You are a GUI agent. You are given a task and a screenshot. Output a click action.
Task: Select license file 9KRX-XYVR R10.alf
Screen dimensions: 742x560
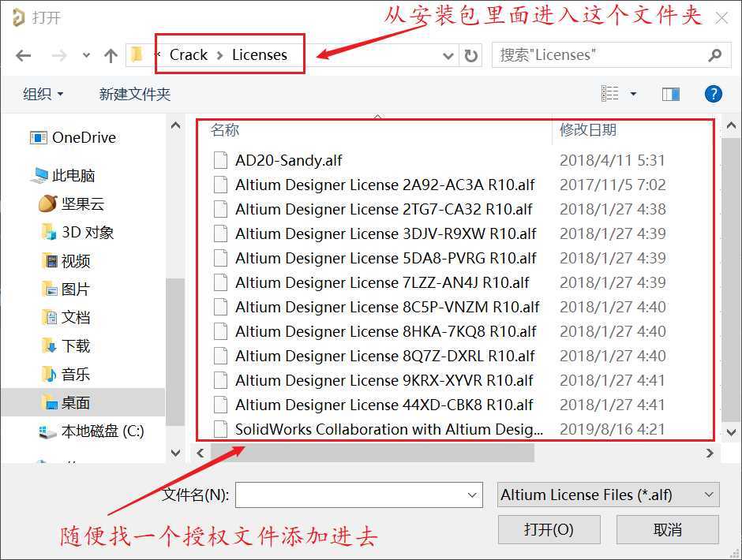384,380
